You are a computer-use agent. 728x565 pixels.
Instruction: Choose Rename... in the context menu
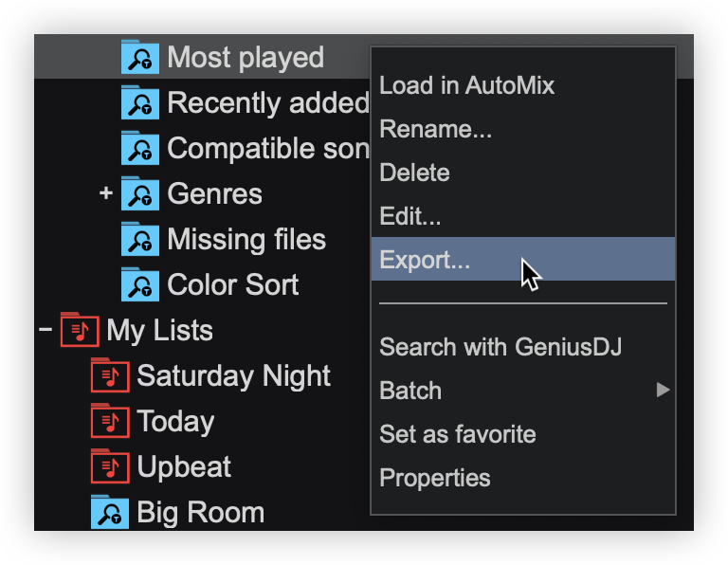pos(435,129)
